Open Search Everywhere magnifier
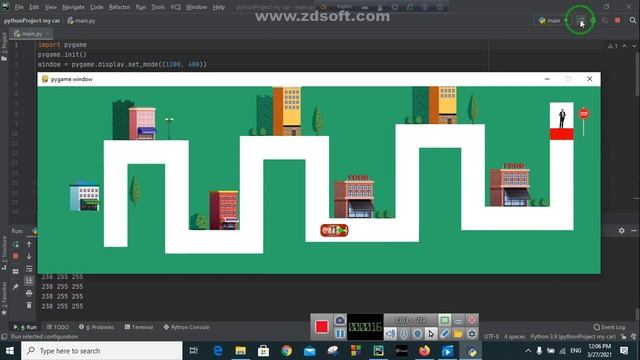Image resolution: width=640 pixels, height=360 pixels. tap(633, 20)
